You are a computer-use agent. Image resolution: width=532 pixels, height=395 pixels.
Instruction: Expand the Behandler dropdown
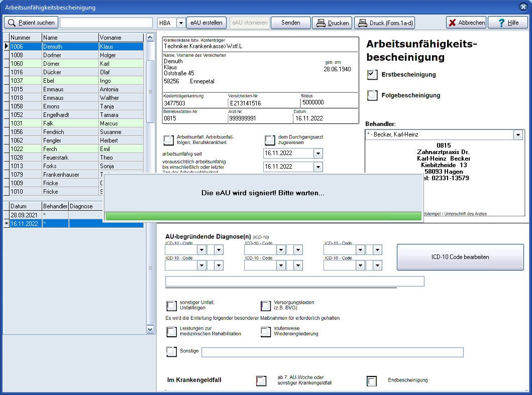pyautogui.click(x=518, y=135)
